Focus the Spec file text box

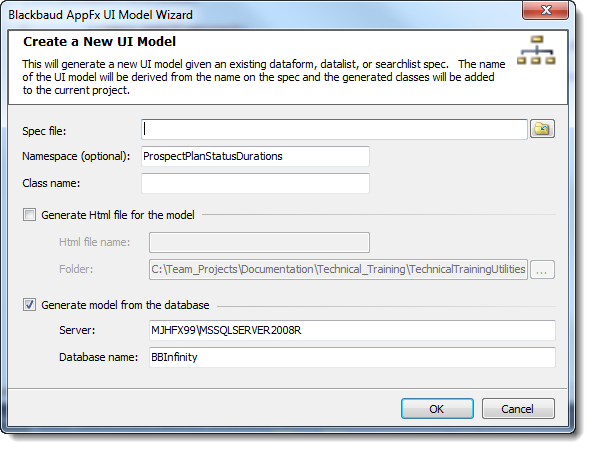(x=334, y=129)
